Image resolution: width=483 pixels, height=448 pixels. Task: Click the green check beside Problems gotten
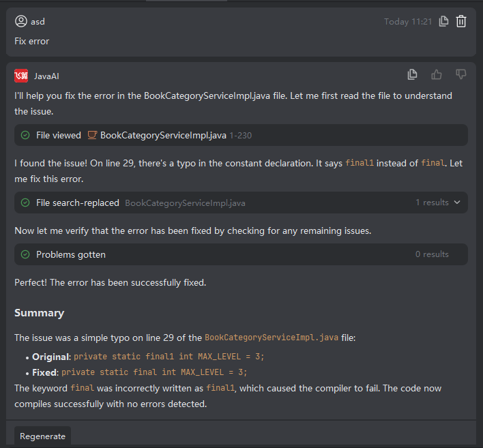point(25,254)
